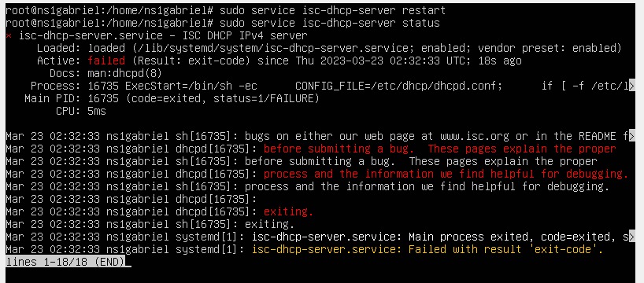
Task: Click the red "exiting." log message
Action: coord(288,211)
